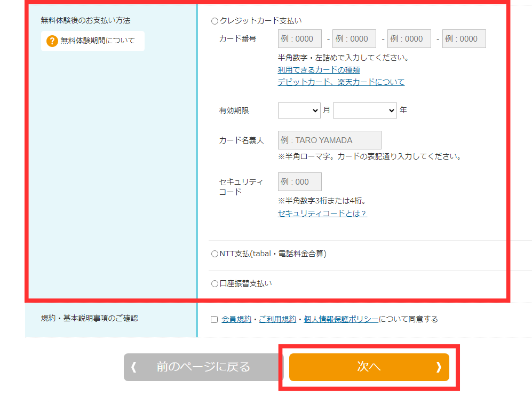Go back with 前のページに戻る button
Viewport: 532px width, 403px height.
click(x=203, y=367)
